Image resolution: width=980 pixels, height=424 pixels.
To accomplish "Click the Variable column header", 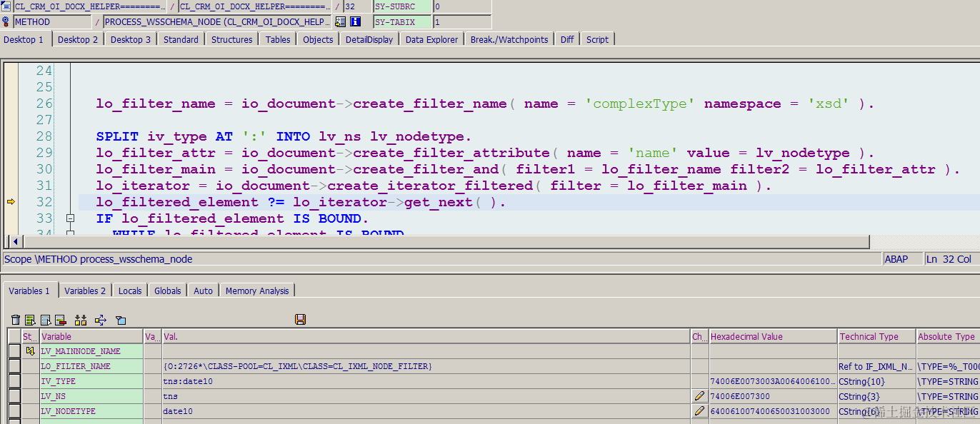I will pos(91,336).
